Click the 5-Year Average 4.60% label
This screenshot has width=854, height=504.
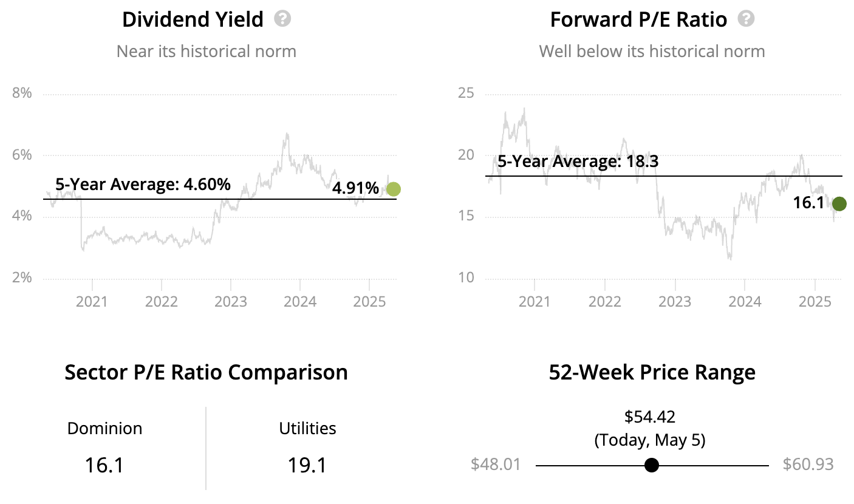point(143,185)
